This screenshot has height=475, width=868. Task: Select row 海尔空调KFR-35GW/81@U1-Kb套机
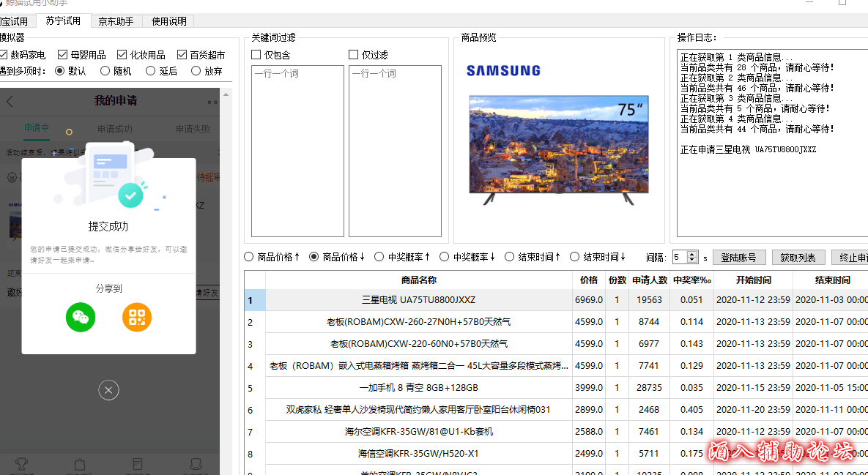pyautogui.click(x=419, y=432)
